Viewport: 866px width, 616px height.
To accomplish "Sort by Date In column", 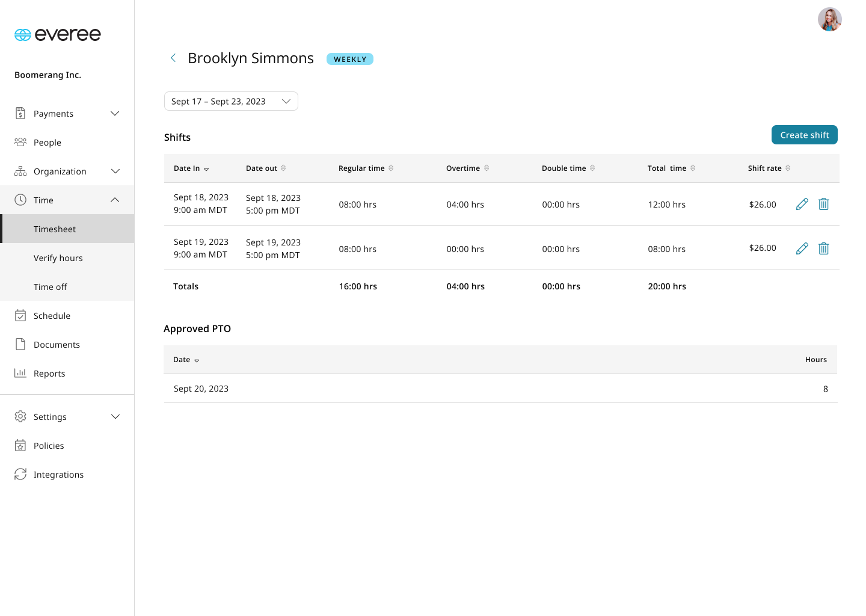I will click(191, 168).
